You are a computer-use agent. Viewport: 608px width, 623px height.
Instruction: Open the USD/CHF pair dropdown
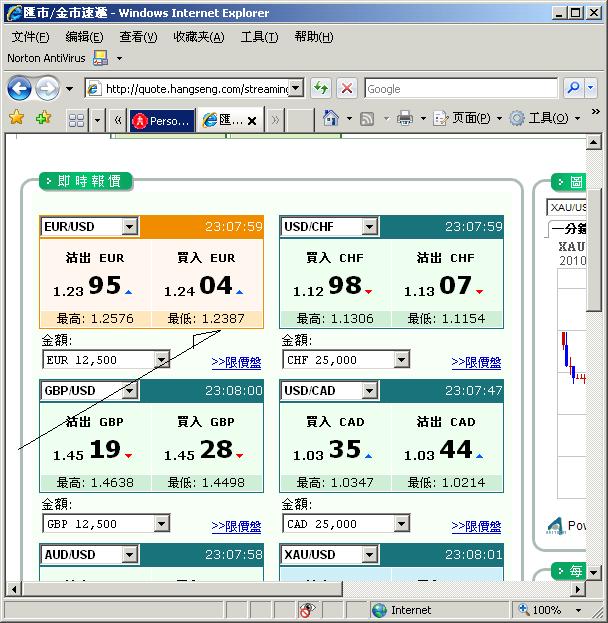tap(369, 227)
